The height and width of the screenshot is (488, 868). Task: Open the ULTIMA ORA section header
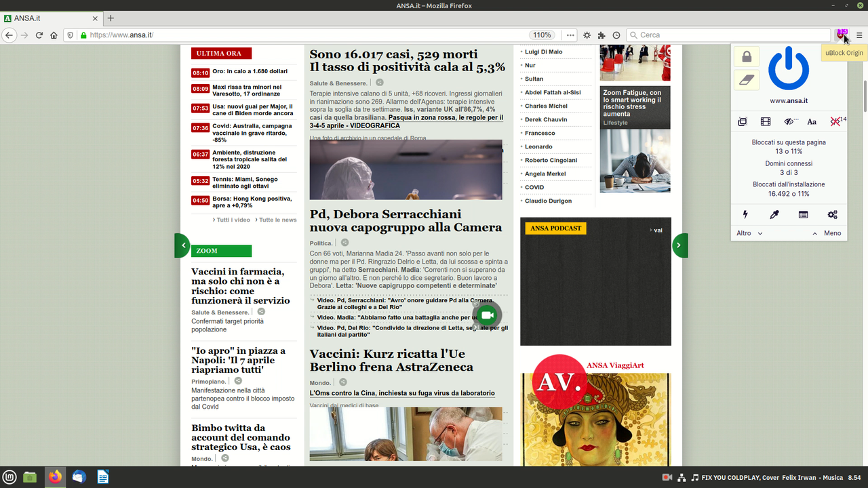coord(221,53)
